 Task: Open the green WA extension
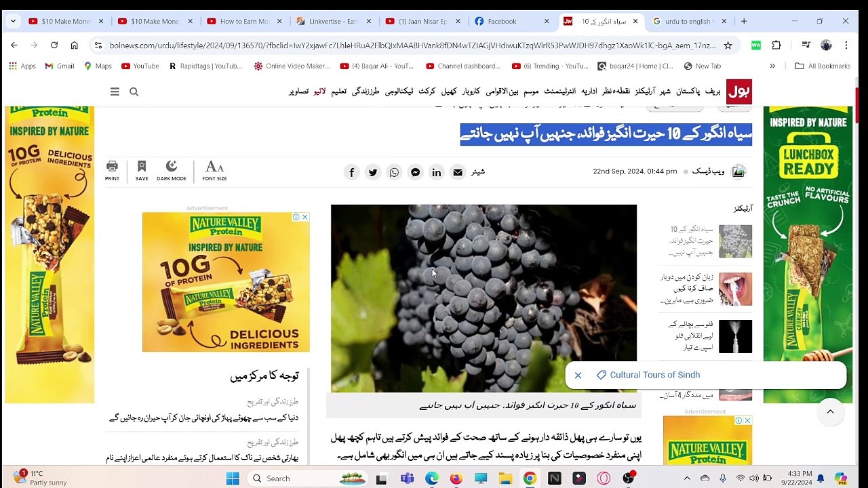tap(755, 45)
